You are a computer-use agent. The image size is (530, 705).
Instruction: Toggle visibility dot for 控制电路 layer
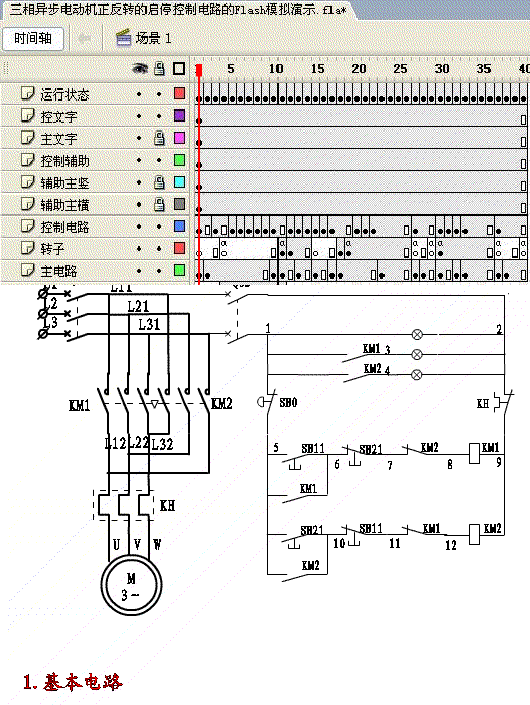[139, 227]
